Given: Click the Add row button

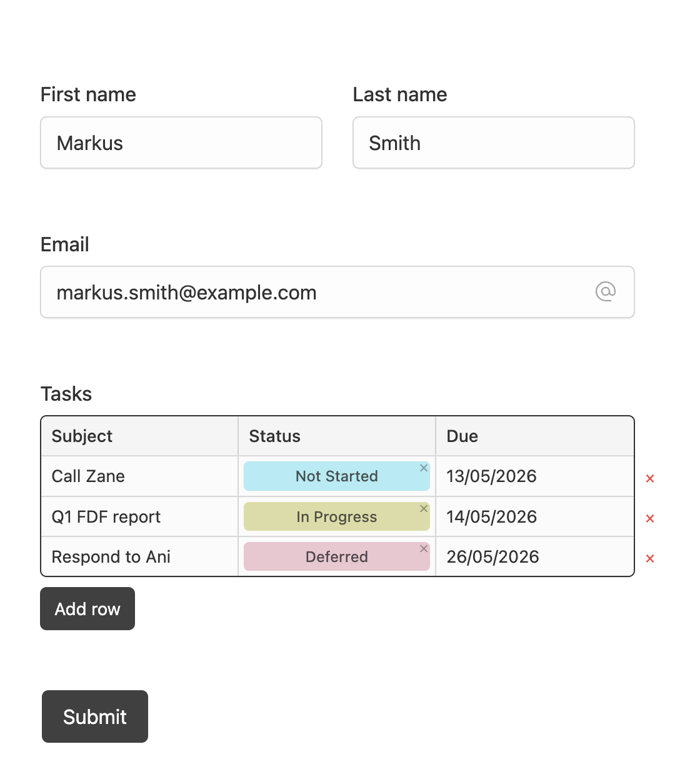Looking at the screenshot, I should click(x=87, y=608).
